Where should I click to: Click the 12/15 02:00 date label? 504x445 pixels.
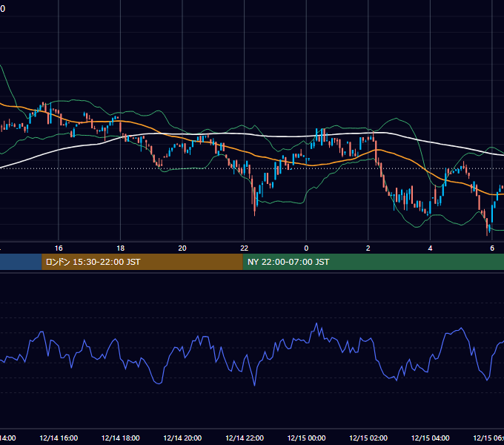[368, 438]
